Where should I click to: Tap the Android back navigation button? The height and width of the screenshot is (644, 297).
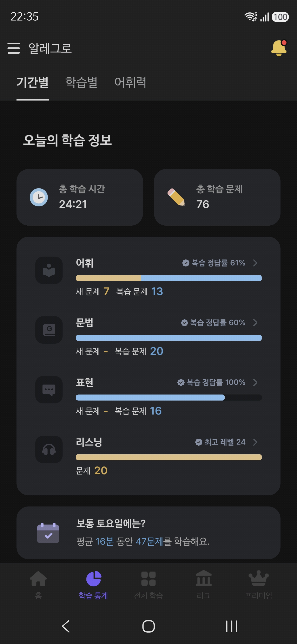(x=66, y=626)
